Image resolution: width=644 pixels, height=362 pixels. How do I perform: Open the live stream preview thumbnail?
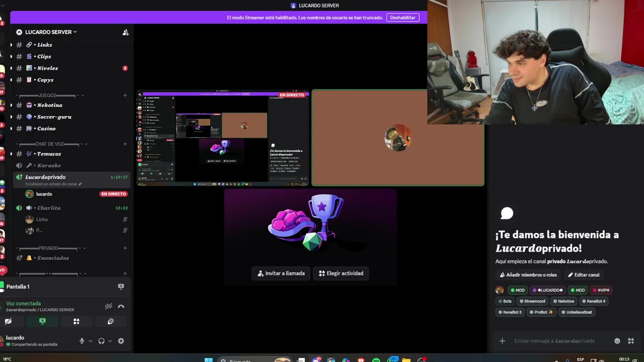click(223, 138)
